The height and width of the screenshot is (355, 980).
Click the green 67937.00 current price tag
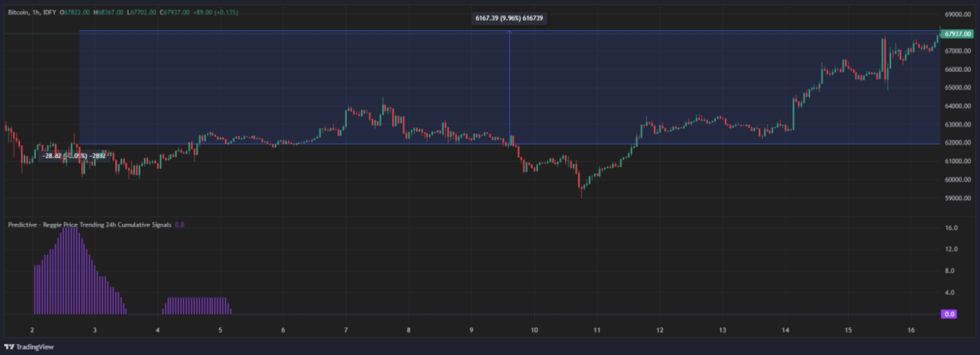[x=958, y=34]
